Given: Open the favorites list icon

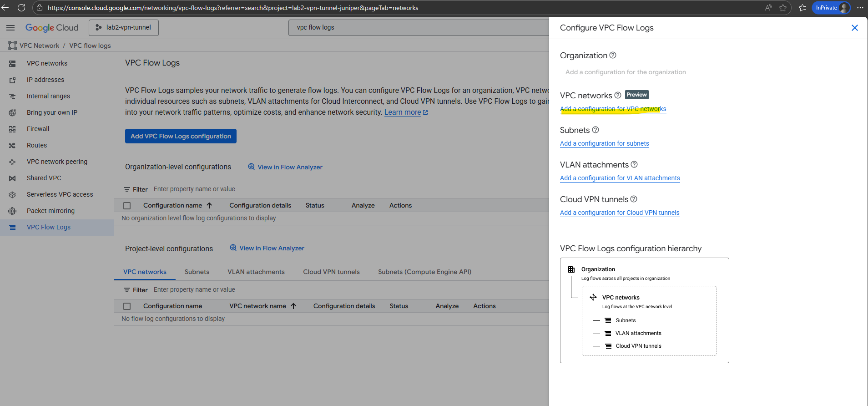Looking at the screenshot, I should point(802,8).
